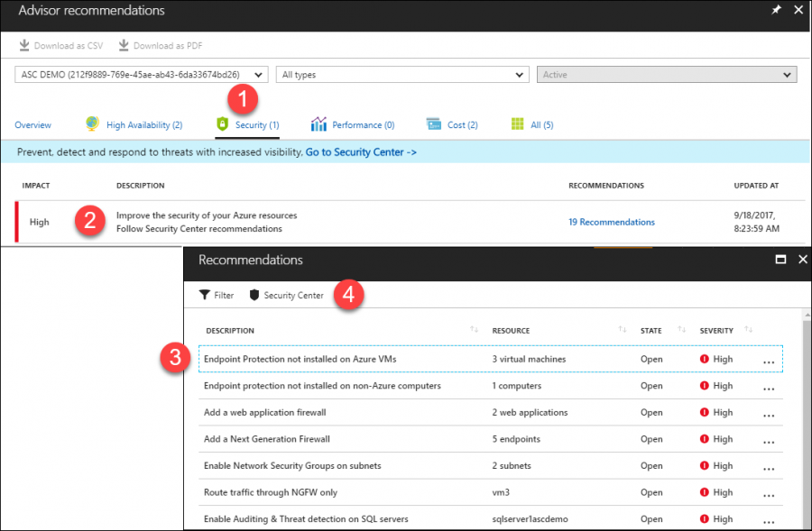
Task: Sort recommendations by State column
Action: pos(681,330)
